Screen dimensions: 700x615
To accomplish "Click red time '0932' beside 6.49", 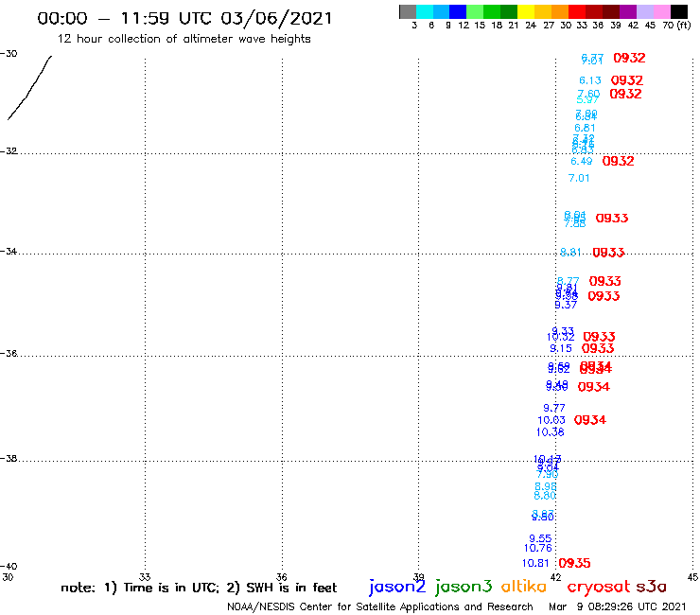I will tap(619, 161).
